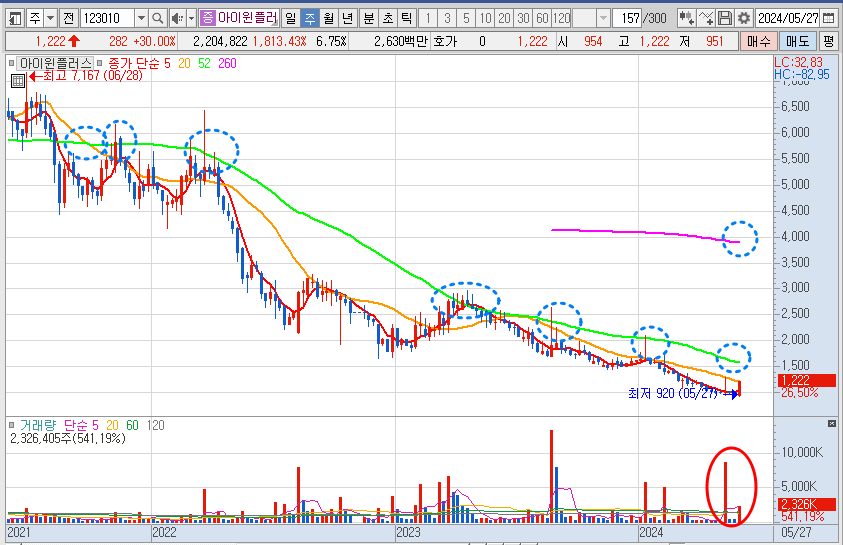The height and width of the screenshot is (545, 843).
Task: Click the 최저 920 (05/27) low marker
Action: point(683,393)
